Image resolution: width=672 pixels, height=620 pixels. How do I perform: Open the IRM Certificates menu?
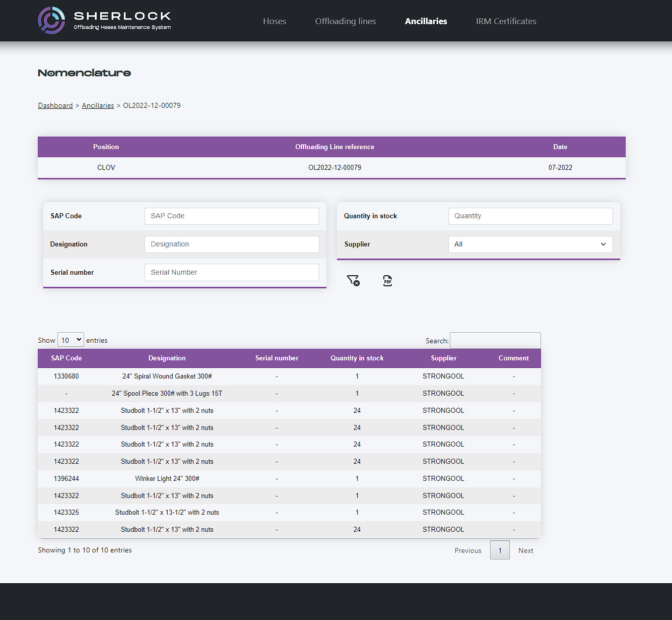[506, 21]
